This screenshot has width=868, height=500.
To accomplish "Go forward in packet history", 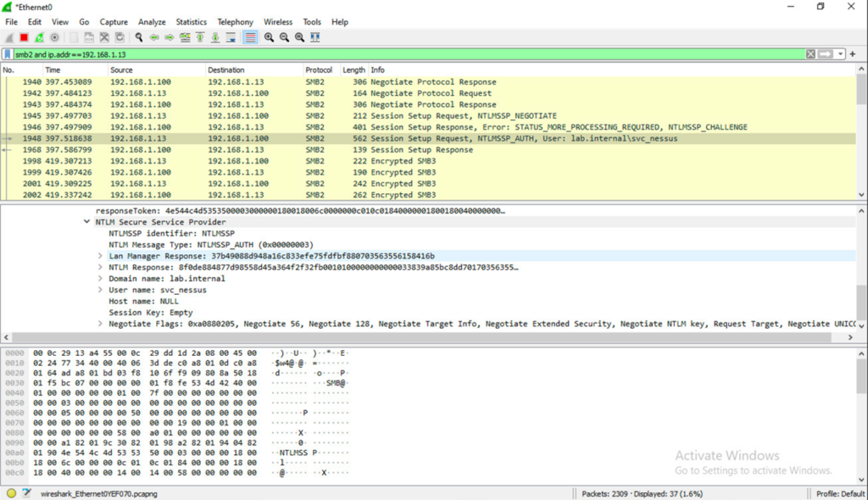I will click(x=170, y=37).
